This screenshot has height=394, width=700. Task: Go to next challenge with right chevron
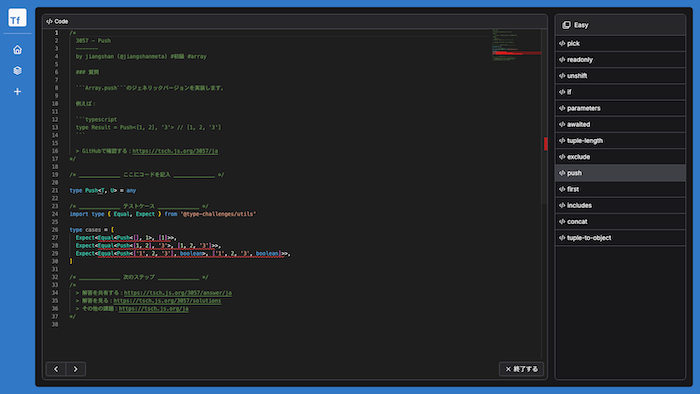pyautogui.click(x=75, y=369)
